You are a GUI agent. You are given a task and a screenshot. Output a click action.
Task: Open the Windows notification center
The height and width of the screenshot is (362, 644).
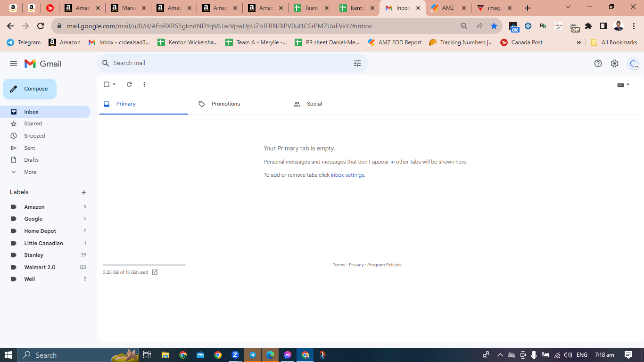click(x=628, y=355)
